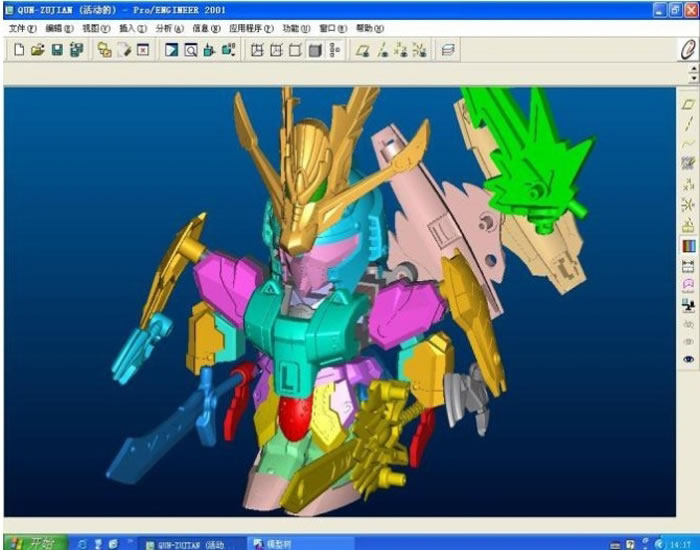Open the 插入(I) menu
Screen dimensions: 700x550
[132, 29]
